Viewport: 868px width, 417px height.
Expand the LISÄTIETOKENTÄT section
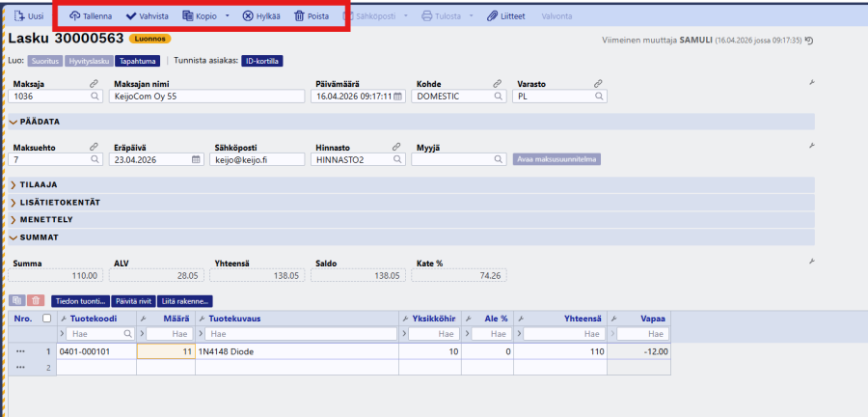[14, 202]
